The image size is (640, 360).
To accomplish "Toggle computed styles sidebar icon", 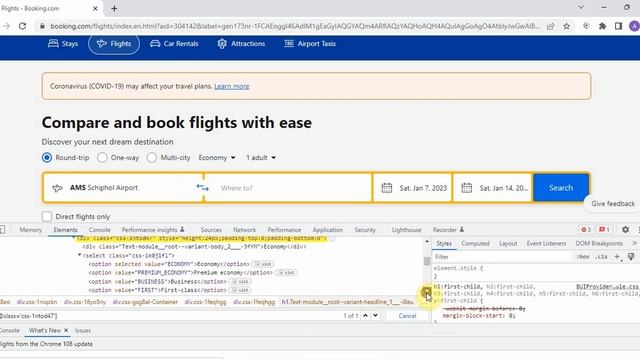I will [x=631, y=256].
